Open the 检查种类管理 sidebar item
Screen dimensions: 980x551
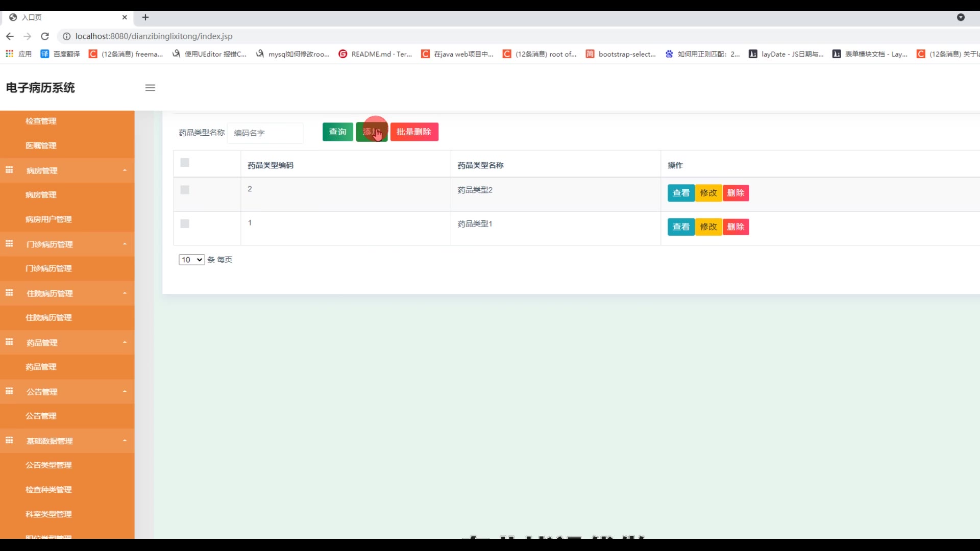coord(48,489)
